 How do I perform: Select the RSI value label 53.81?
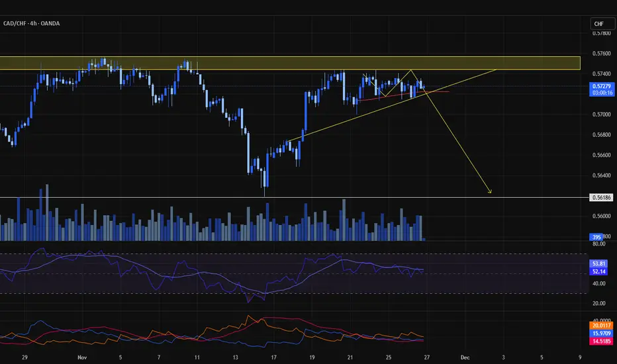[599, 263]
